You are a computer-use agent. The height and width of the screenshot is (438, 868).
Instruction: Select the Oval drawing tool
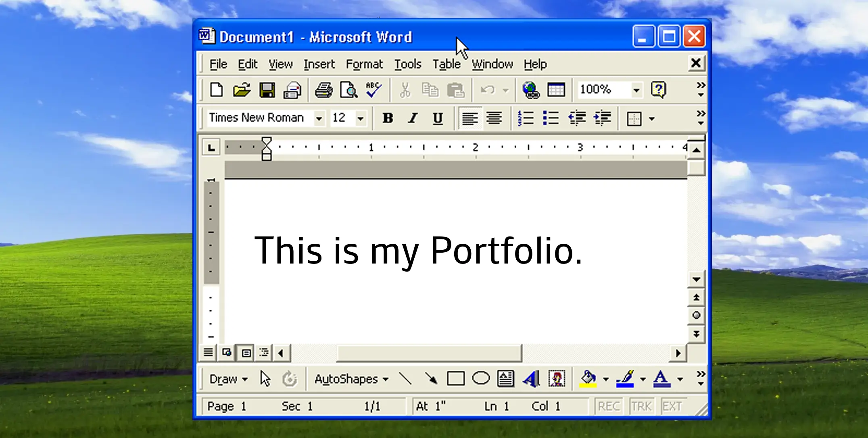pyautogui.click(x=481, y=378)
